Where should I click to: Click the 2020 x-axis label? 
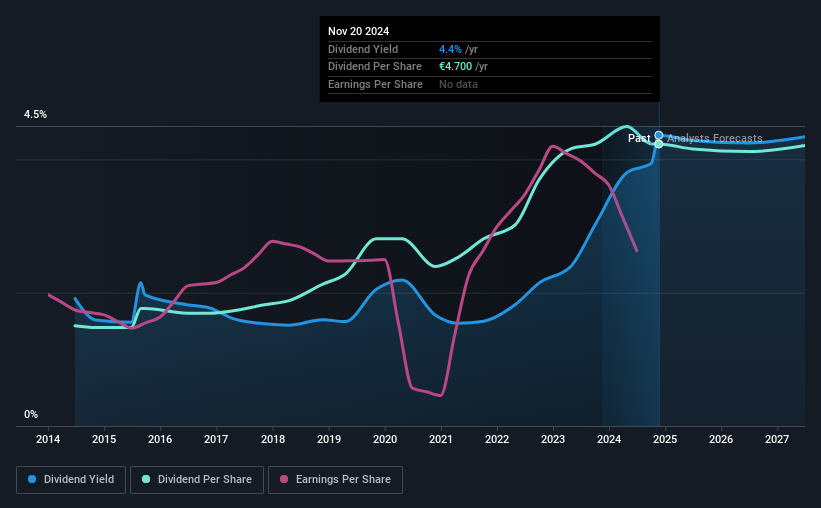(385, 439)
